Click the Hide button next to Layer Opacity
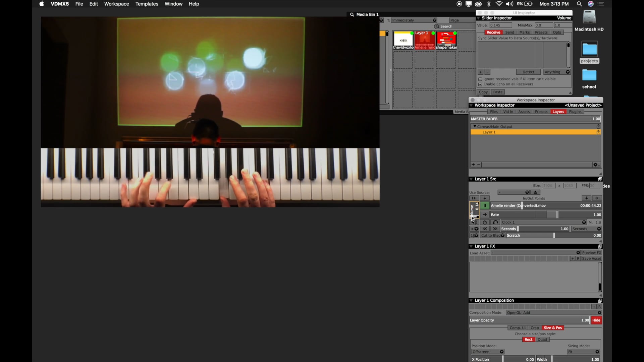 coord(596,320)
